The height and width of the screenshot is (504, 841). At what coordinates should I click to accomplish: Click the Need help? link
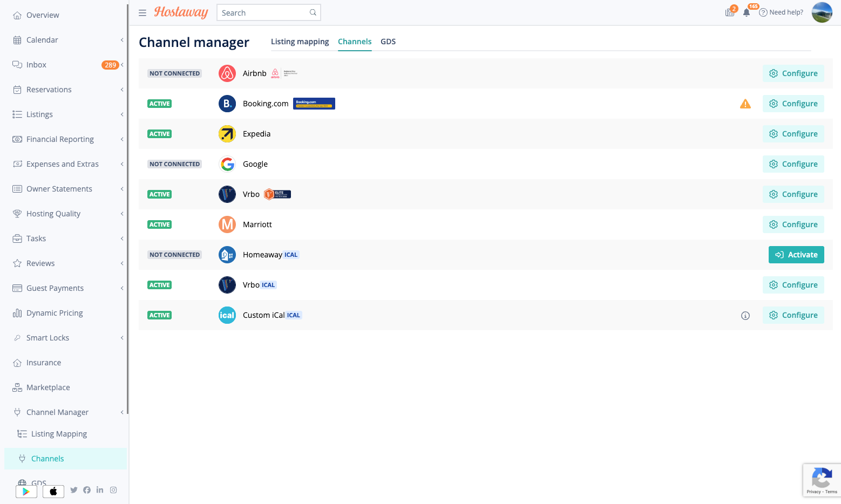[781, 12]
